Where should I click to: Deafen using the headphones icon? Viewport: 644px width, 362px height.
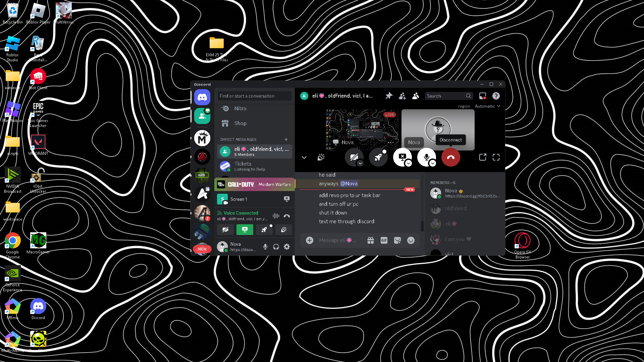click(x=276, y=247)
